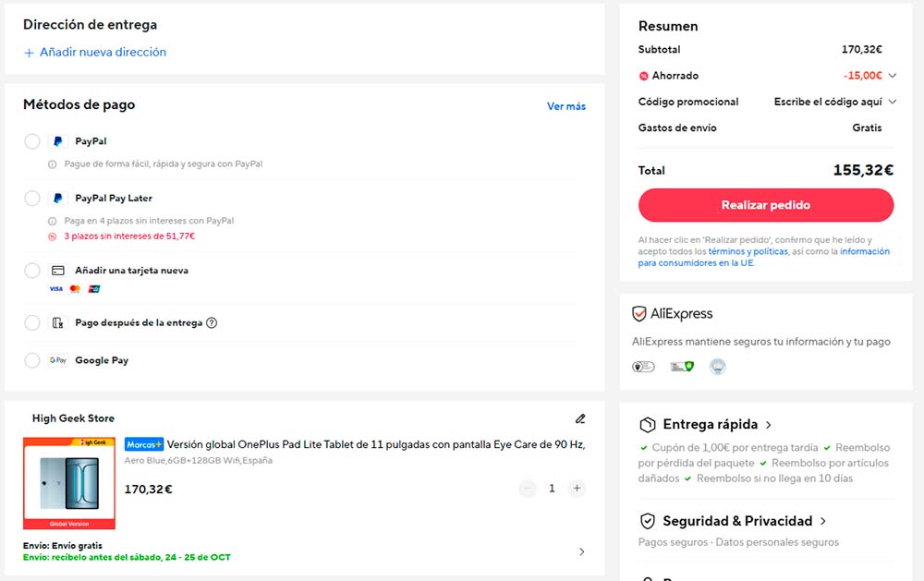This screenshot has width=924, height=581.
Task: Open términos y políticas link
Action: (x=748, y=251)
